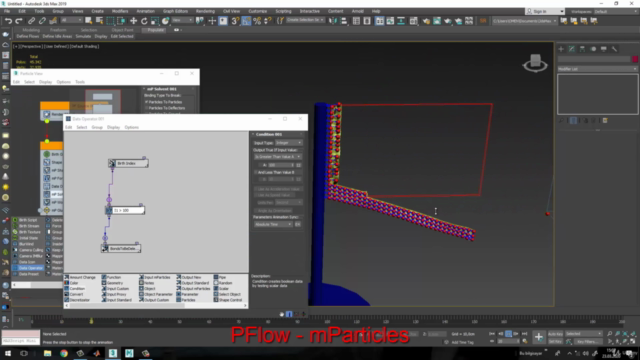Open the reference coordinate View dropdown

pos(182,20)
